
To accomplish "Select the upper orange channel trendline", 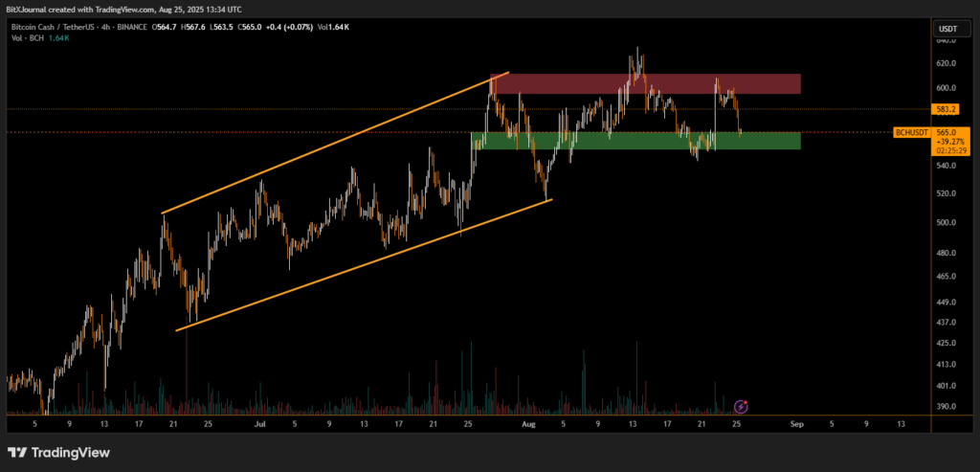I will point(335,142).
